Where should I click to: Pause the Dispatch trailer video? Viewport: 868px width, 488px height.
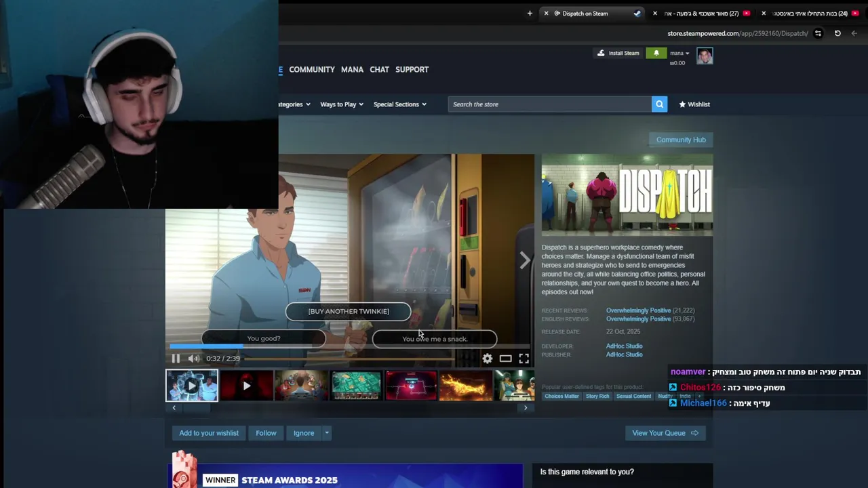coord(176,359)
